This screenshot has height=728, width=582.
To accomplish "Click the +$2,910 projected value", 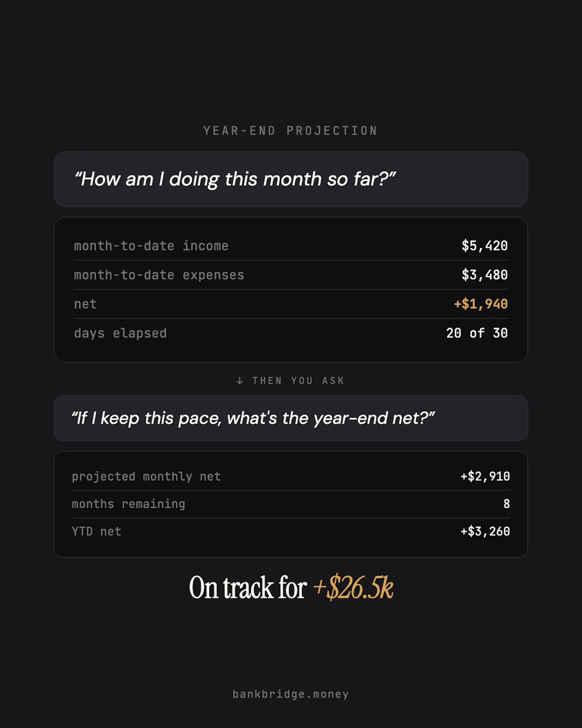I will tap(485, 476).
